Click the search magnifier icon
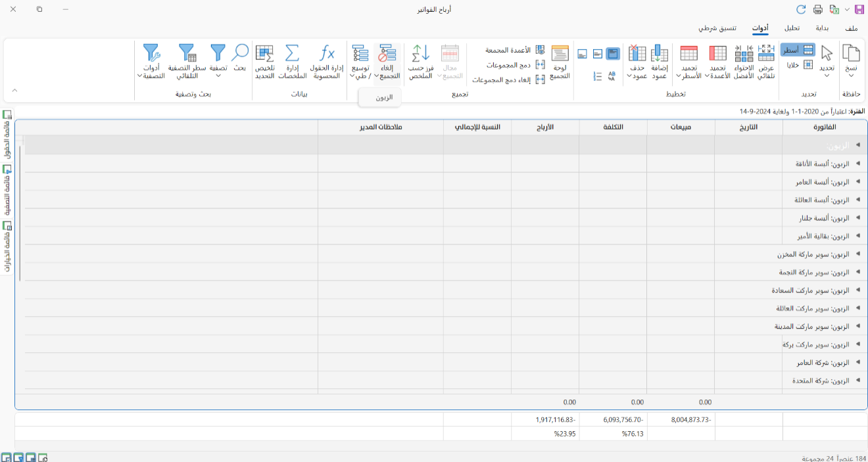This screenshot has height=462, width=868. pyautogui.click(x=240, y=54)
